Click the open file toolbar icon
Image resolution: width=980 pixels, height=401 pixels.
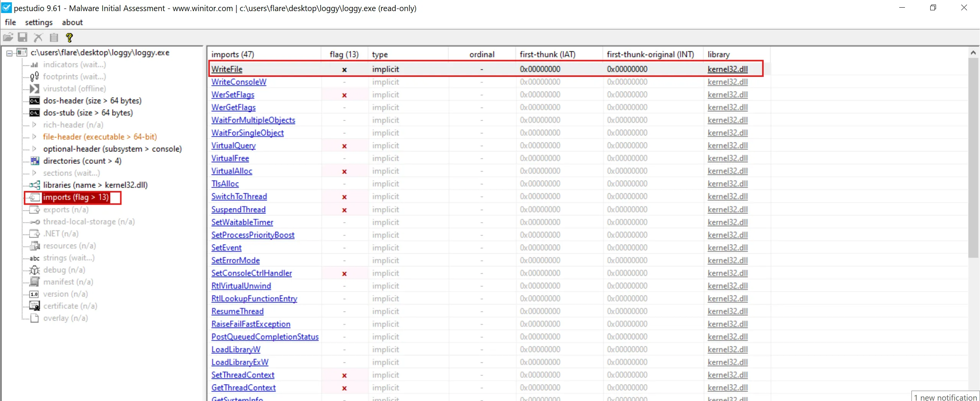(x=8, y=37)
